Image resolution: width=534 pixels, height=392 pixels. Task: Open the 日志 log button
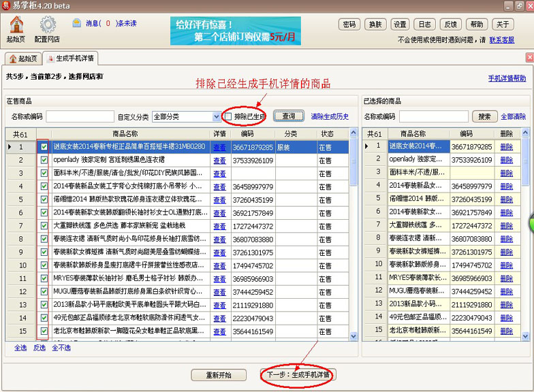point(425,24)
